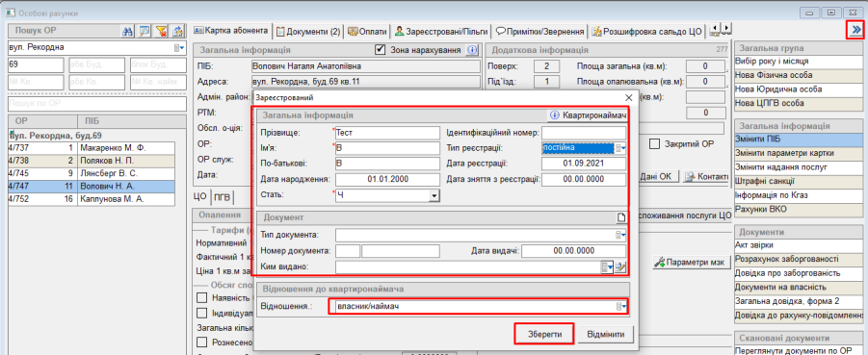Click the comment search icon beside the binoculars
Viewport: 868px width, 355px height.
[x=144, y=31]
